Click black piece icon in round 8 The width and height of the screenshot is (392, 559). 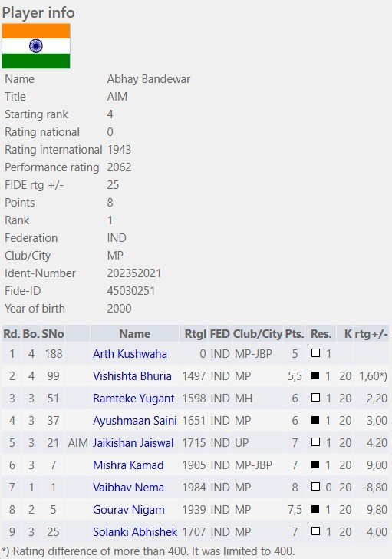click(315, 509)
